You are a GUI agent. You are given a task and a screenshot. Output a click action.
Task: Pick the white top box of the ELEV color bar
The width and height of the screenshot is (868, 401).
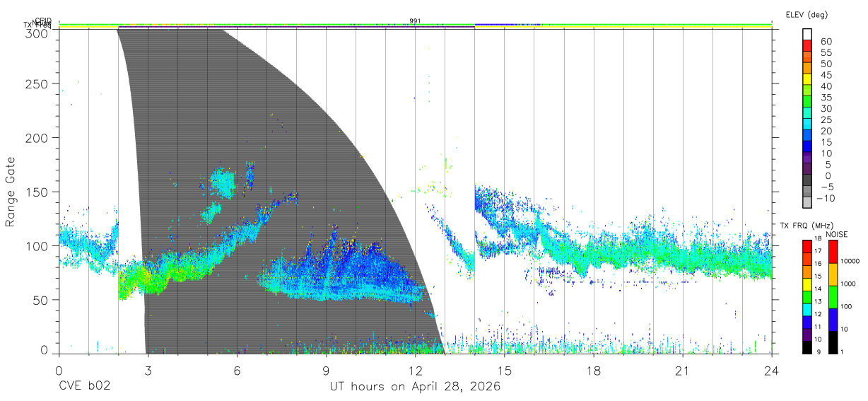pos(808,33)
